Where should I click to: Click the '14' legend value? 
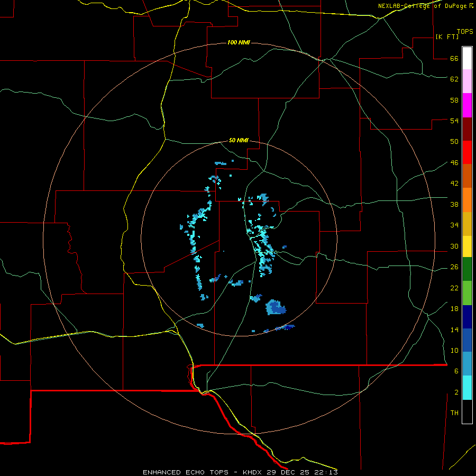454,329
